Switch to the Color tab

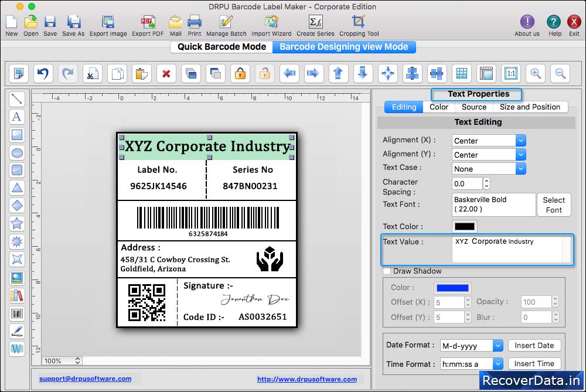pyautogui.click(x=439, y=107)
